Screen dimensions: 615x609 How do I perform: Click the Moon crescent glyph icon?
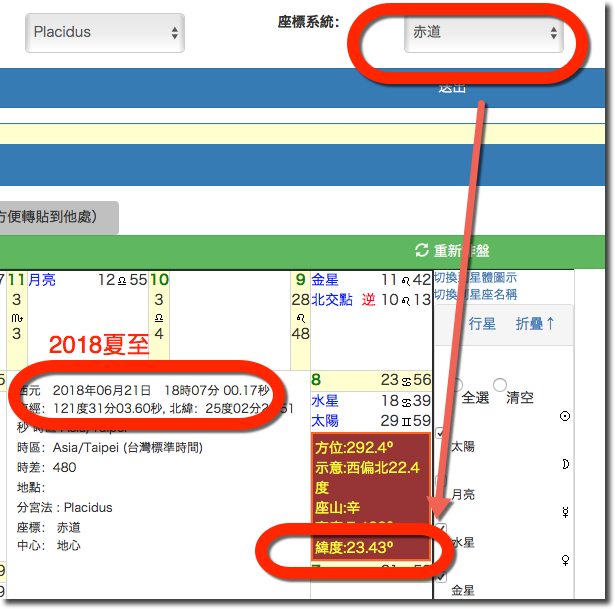[x=567, y=464]
